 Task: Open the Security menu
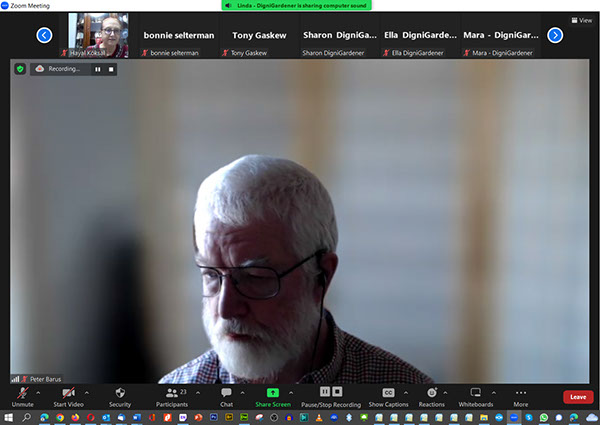tap(120, 397)
